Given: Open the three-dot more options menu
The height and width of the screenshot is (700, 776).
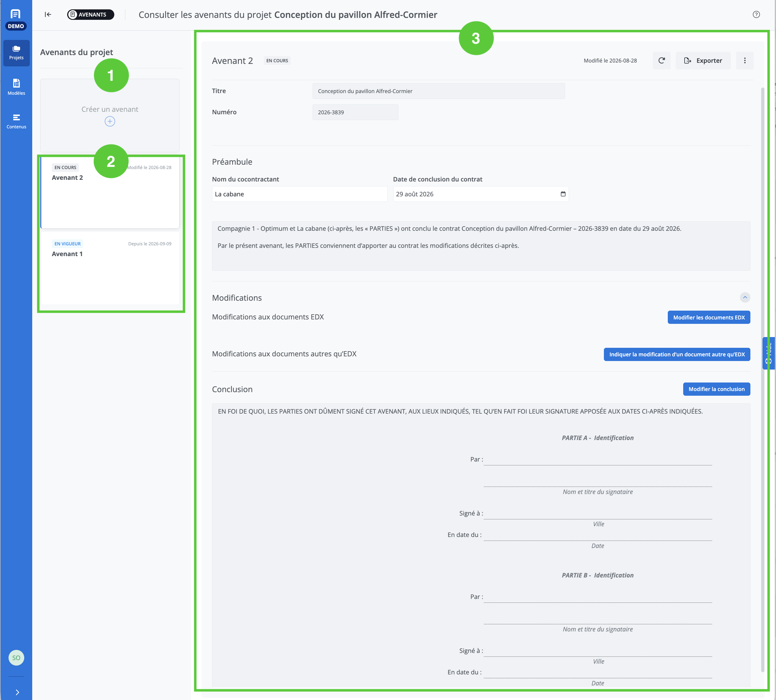Looking at the screenshot, I should 744,61.
